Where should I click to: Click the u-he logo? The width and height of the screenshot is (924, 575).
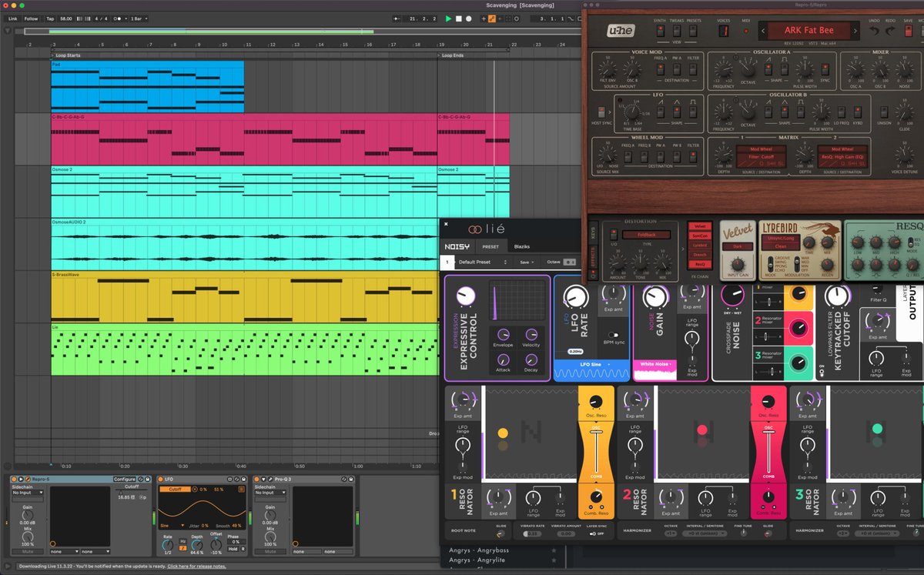(x=621, y=31)
